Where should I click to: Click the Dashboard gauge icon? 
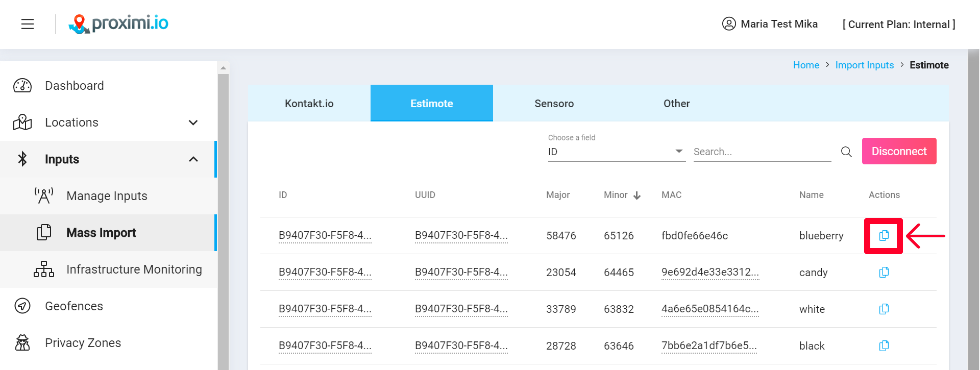[22, 86]
